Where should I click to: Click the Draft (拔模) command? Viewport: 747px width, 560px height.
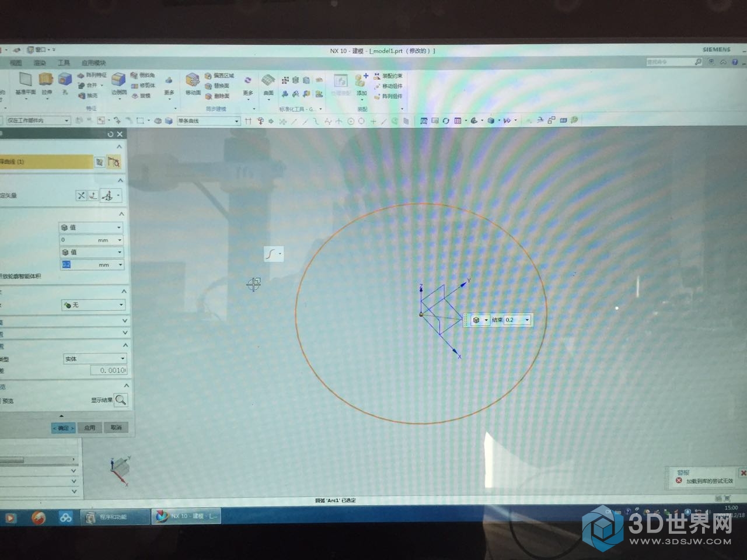tap(141, 96)
